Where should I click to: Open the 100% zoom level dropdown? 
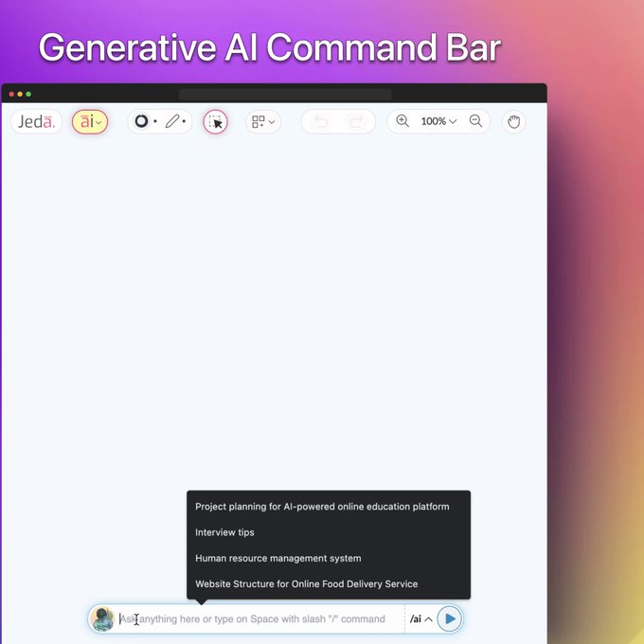coord(438,121)
